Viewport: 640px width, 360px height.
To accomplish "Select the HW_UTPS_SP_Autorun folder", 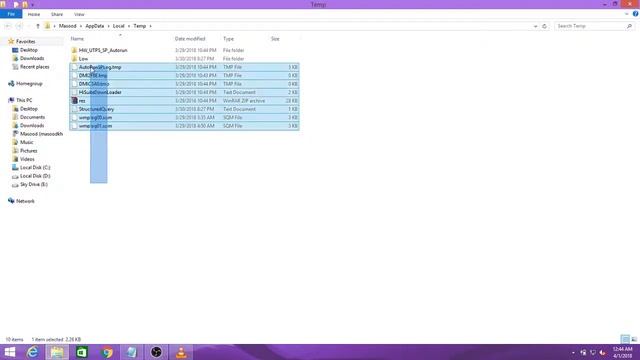I will pos(103,50).
